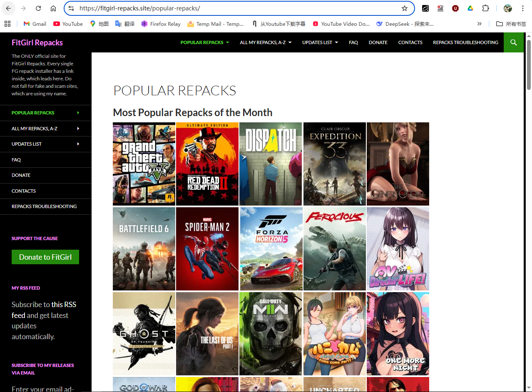Open the YouTube bookmark
The height and width of the screenshot is (392, 532).
(68, 24)
